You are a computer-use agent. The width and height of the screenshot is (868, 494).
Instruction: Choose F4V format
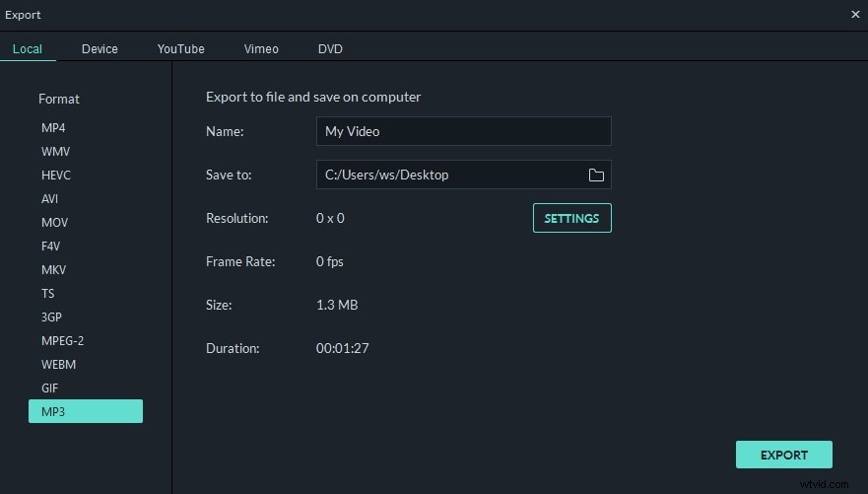pyautogui.click(x=50, y=246)
